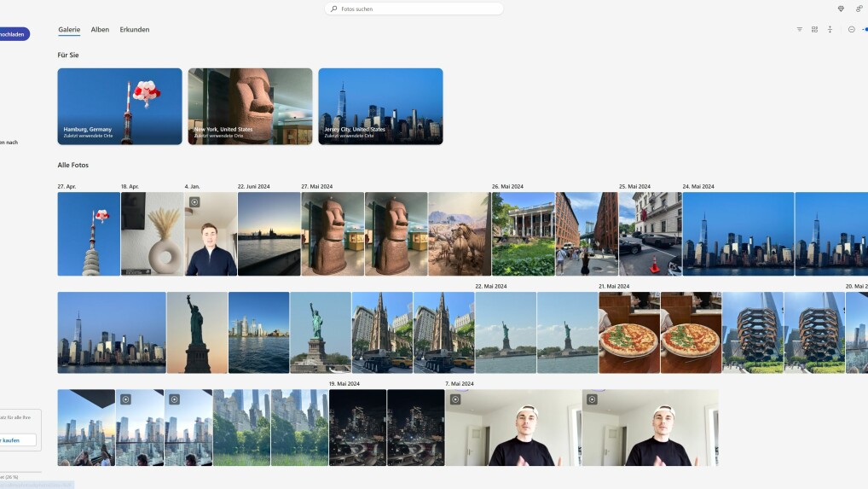Image resolution: width=868 pixels, height=489 pixels.
Task: Click the 'Für Sie' heading
Action: (68, 55)
